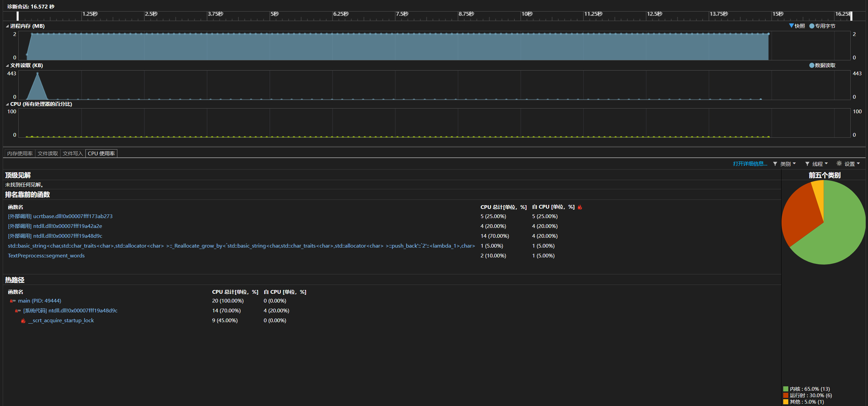Click the flame icon beside 自 CPU column header

tap(580, 207)
